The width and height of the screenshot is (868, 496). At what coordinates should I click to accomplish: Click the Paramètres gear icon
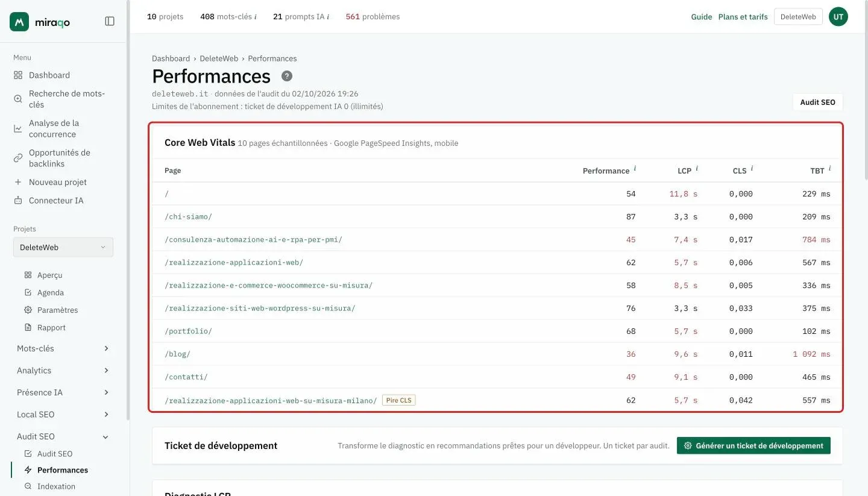(28, 310)
